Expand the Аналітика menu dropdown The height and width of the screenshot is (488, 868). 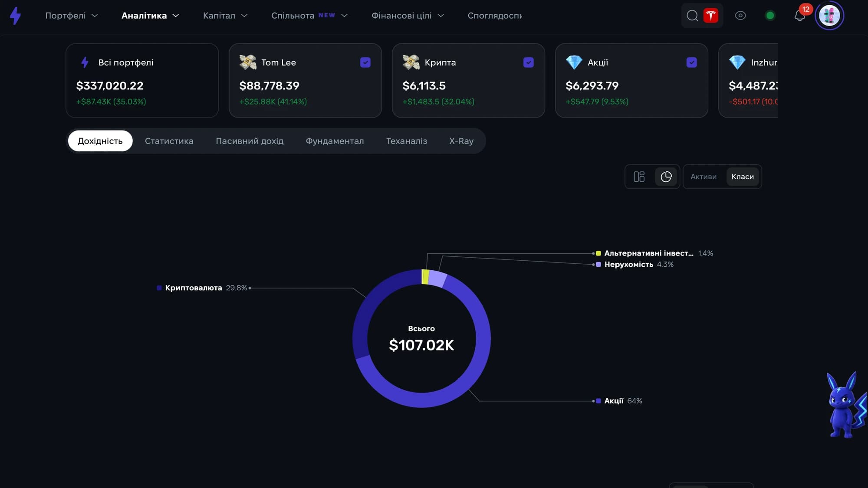click(x=150, y=16)
